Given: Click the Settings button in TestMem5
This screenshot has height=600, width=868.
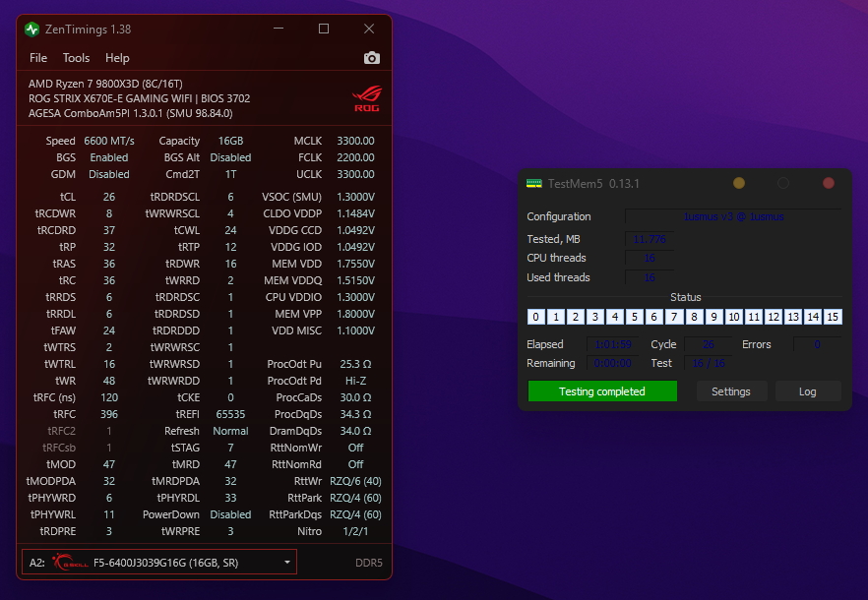Looking at the screenshot, I should (x=730, y=391).
